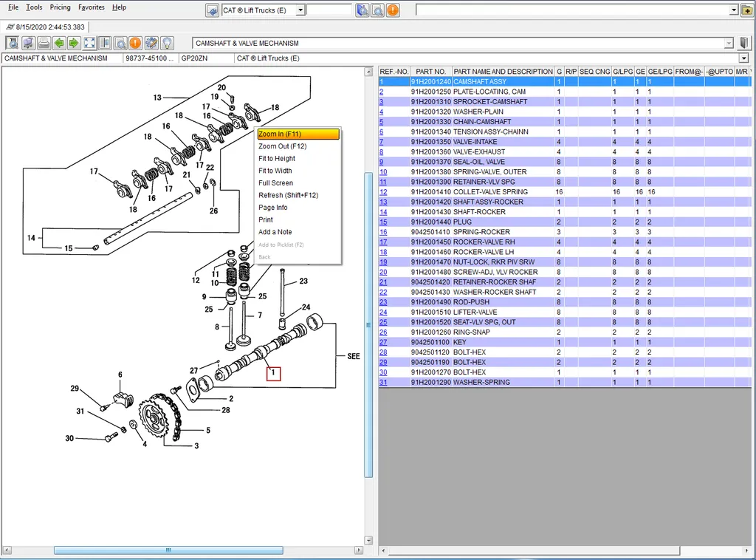Click PART NAME AND DESCRIPTION column header
The height and width of the screenshot is (560, 756).
pos(503,72)
